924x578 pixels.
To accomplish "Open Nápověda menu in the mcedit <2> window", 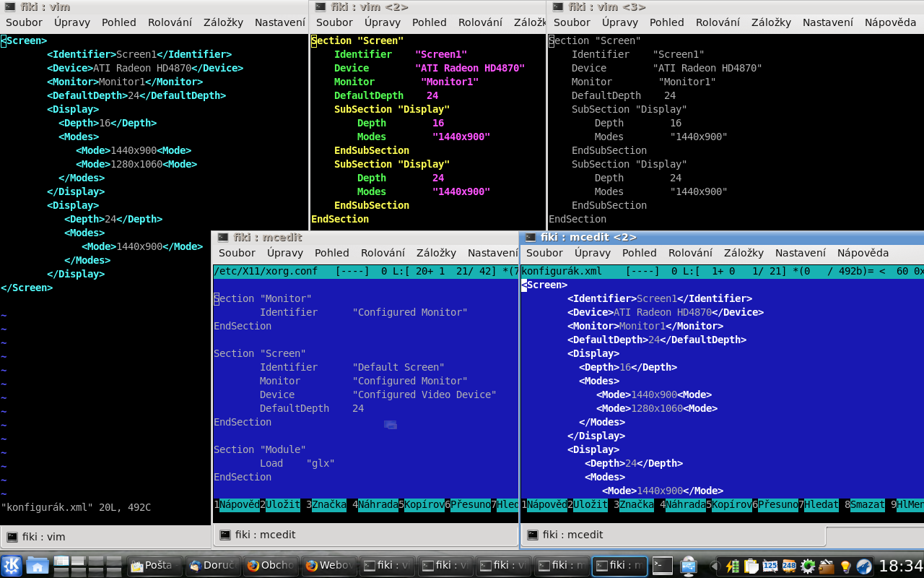I will pos(863,253).
